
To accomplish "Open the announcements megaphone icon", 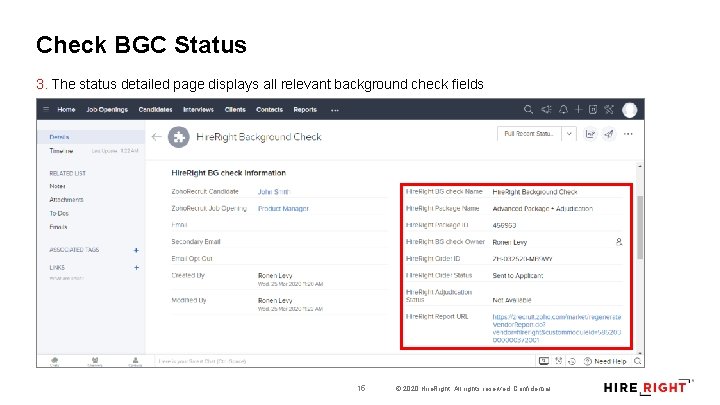I will pyautogui.click(x=546, y=109).
